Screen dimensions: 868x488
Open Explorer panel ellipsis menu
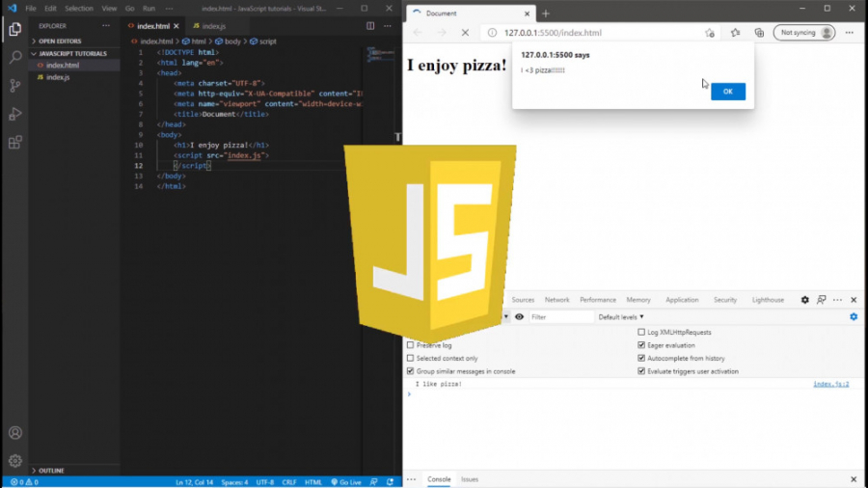[106, 25]
